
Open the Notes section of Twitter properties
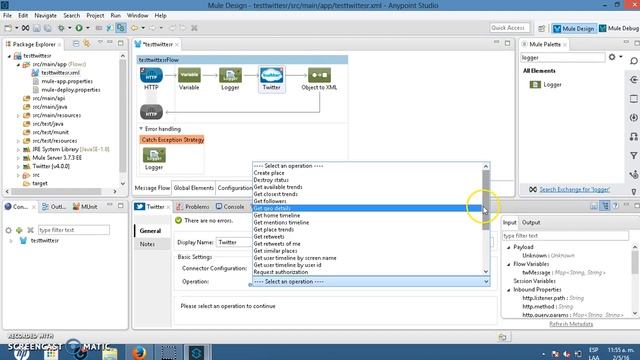(x=147, y=244)
